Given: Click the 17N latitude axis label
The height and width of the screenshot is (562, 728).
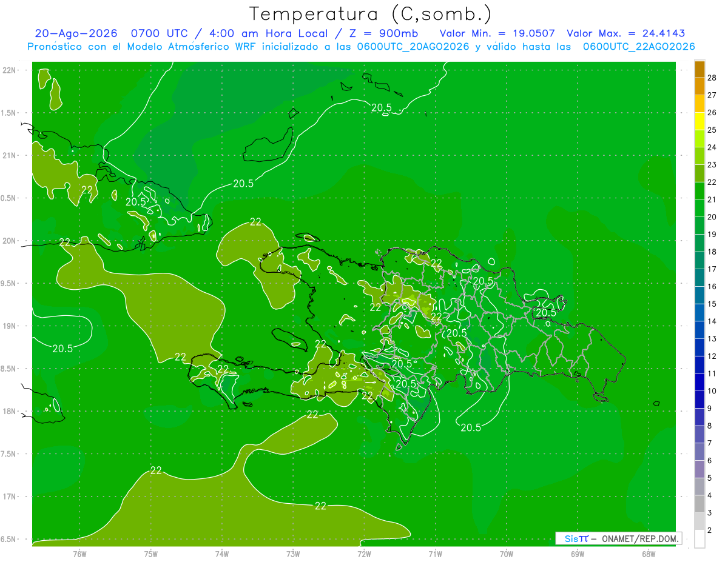Looking at the screenshot, I should click(x=9, y=497).
